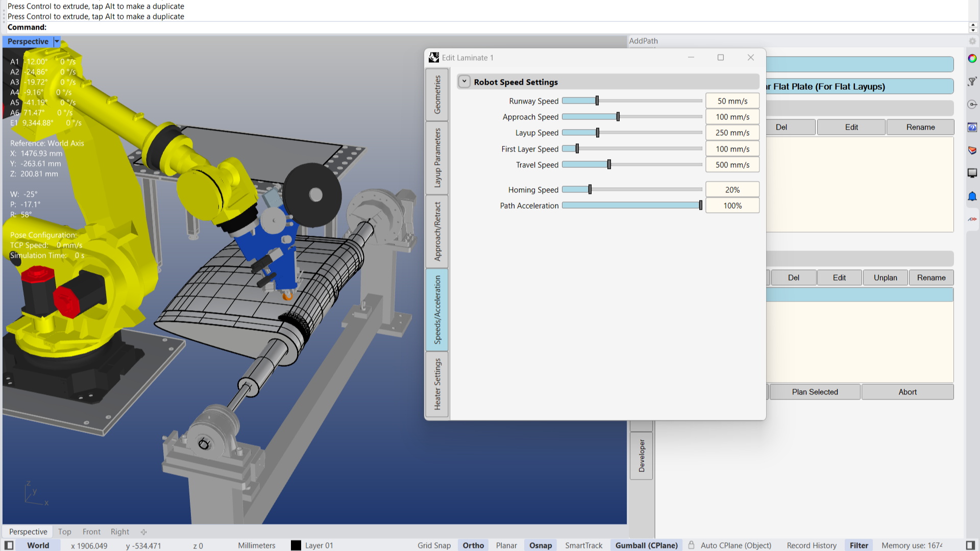Open the Layup Parameters tab
The height and width of the screenshot is (551, 980).
[437, 158]
